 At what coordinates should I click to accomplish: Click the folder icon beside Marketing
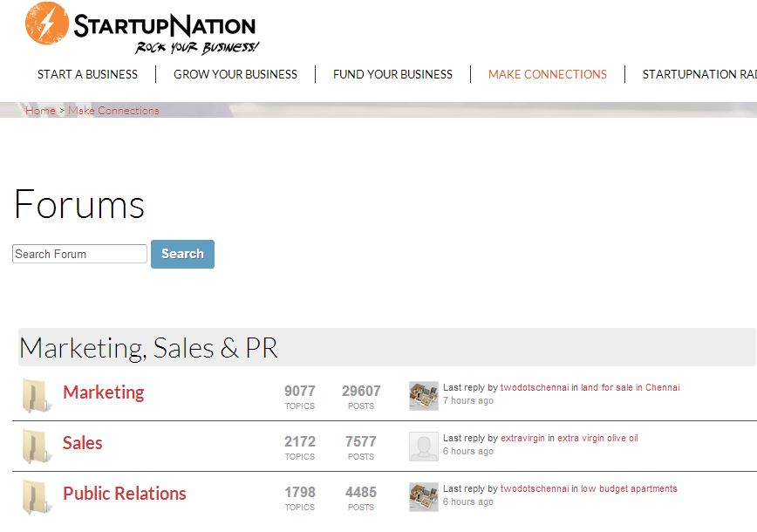[36, 395]
